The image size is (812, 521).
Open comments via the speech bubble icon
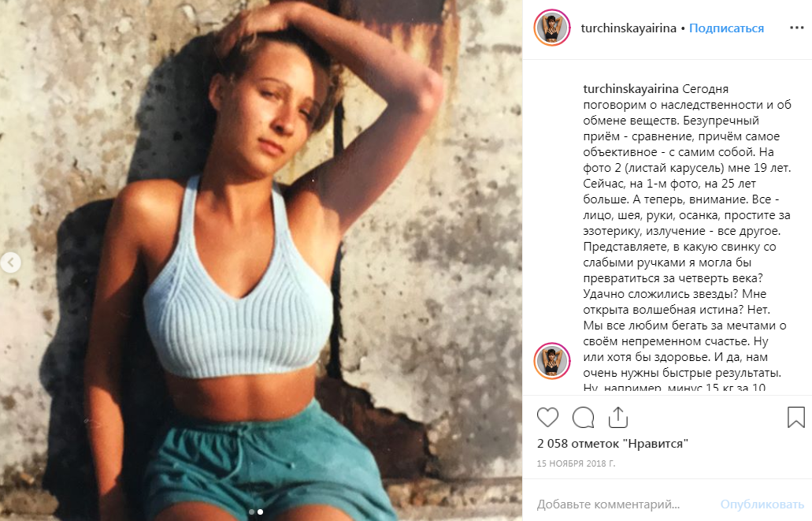(x=583, y=417)
